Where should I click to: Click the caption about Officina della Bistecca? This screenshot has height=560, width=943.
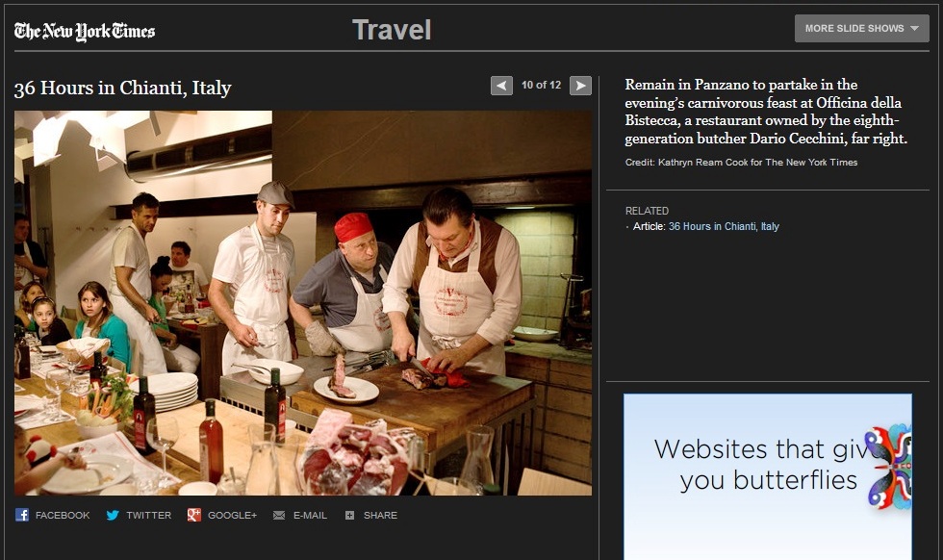coord(765,112)
